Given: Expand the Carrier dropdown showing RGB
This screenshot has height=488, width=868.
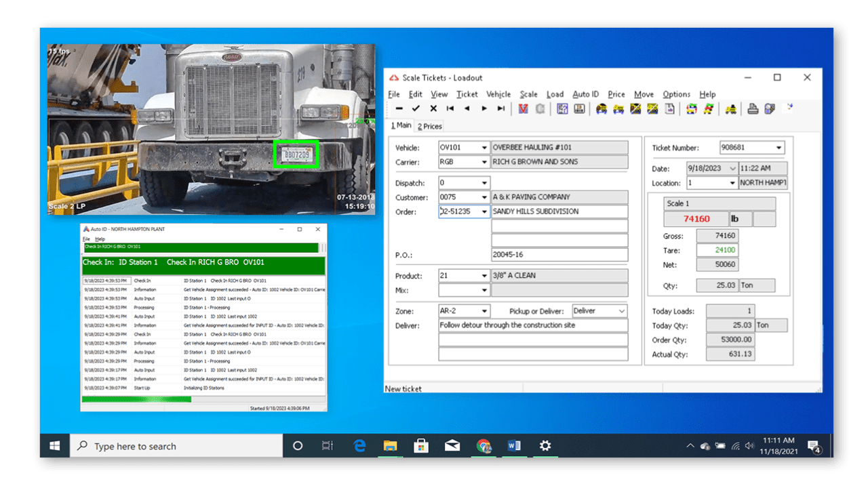Looking at the screenshot, I should (x=484, y=161).
